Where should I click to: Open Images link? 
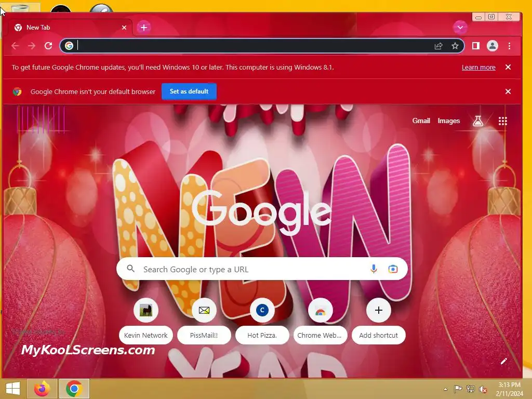coord(448,121)
